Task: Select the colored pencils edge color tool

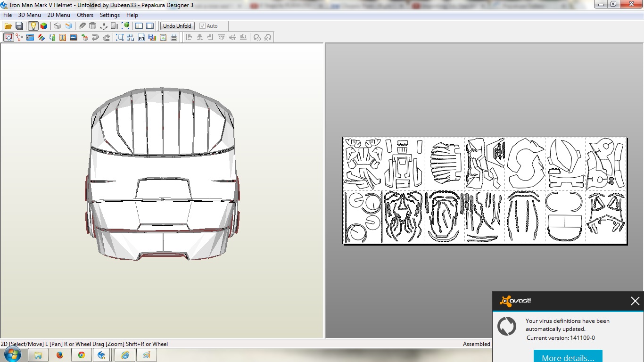Action: pos(41,37)
